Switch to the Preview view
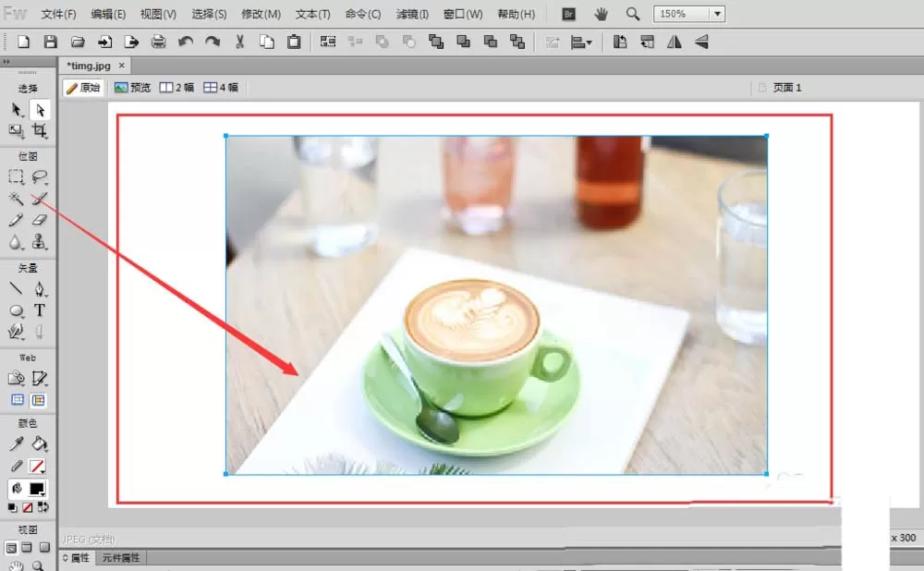Screen dimensions: 924x571 coord(132,88)
